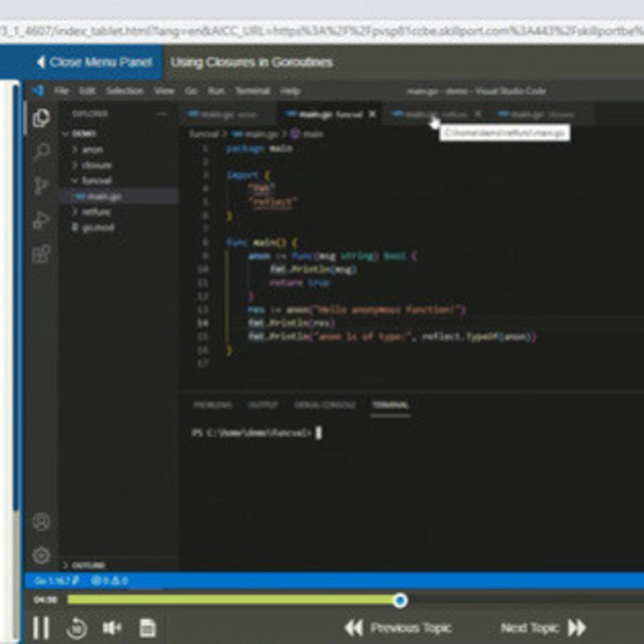Open Run and Debug in activity bar

pos(41,220)
